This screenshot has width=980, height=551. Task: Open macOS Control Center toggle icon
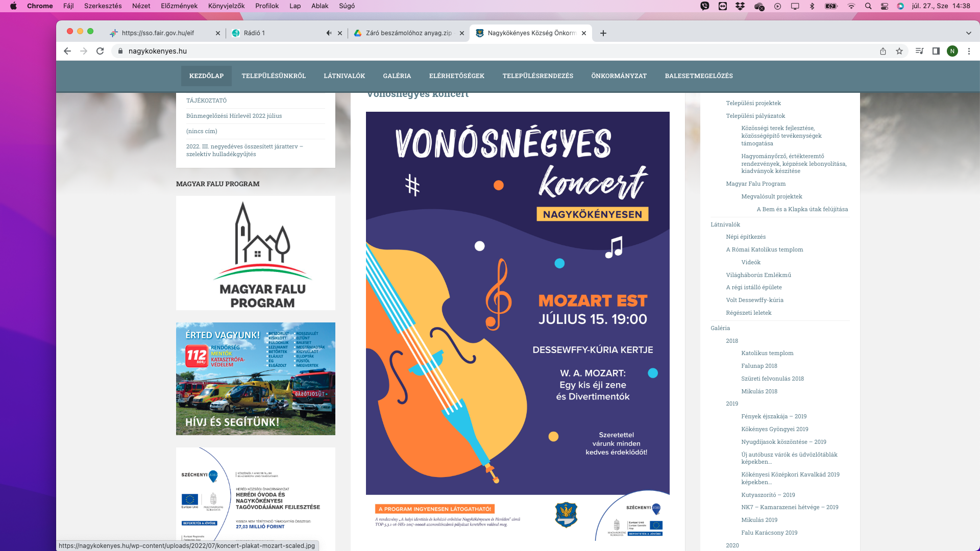[885, 6]
